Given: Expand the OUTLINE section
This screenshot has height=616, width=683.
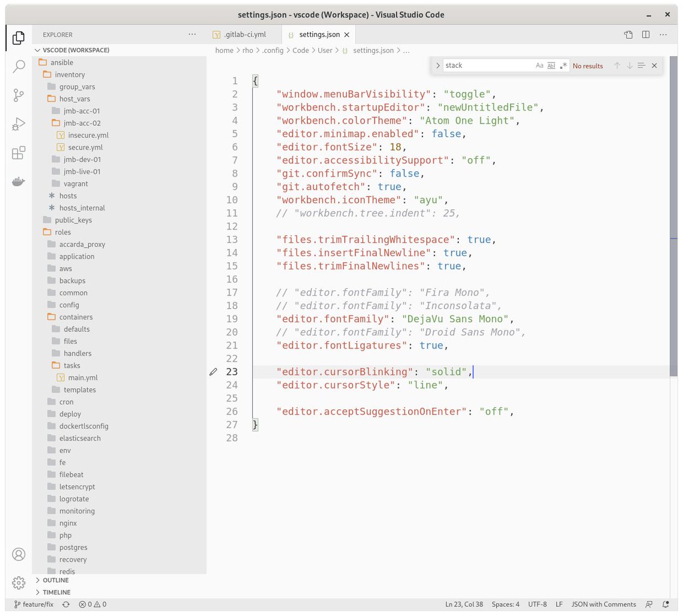Looking at the screenshot, I should pyautogui.click(x=120, y=580).
